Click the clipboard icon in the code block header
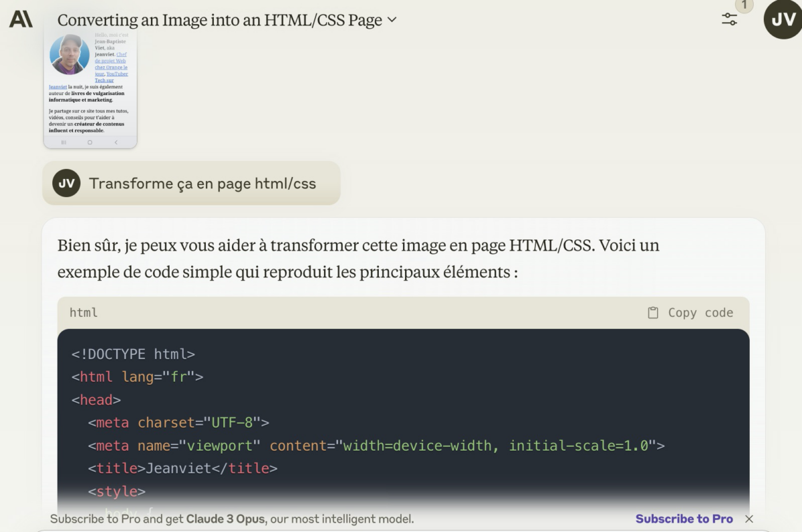 click(x=652, y=312)
